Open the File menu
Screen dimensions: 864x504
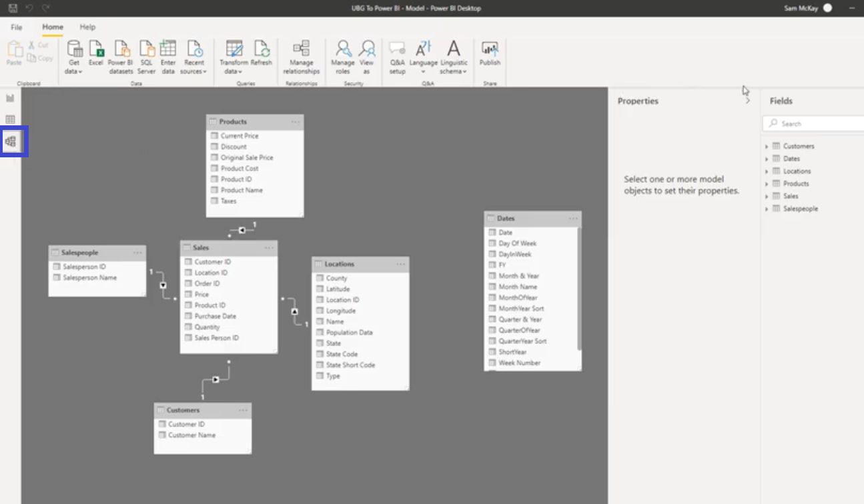coord(16,27)
